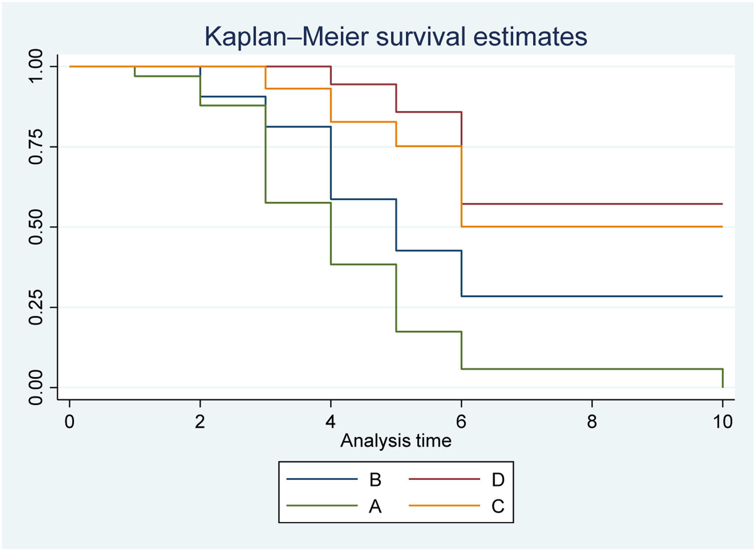Click the blue legend line for B
The image size is (756, 551).
pyautogui.click(x=322, y=479)
